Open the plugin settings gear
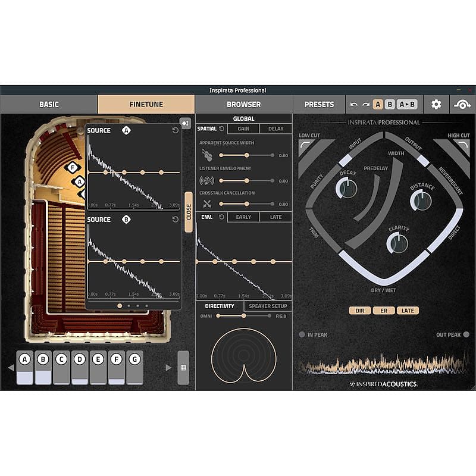The height and width of the screenshot is (476, 476). tap(436, 104)
